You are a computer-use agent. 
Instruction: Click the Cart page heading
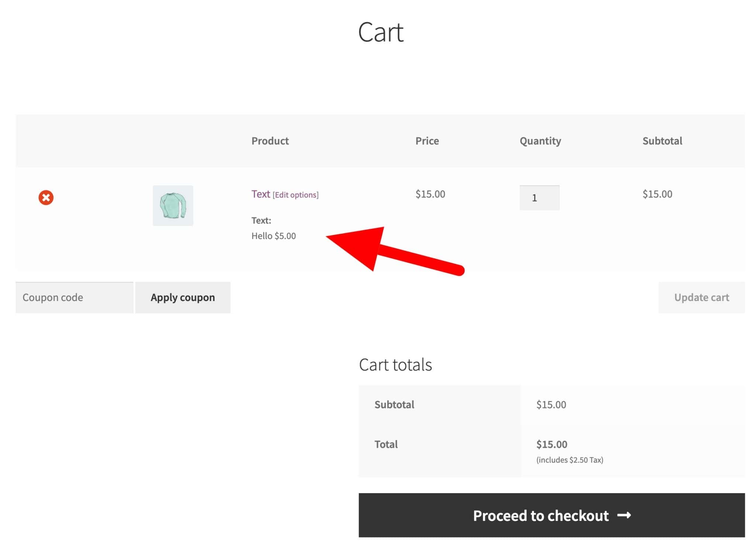[x=381, y=32]
